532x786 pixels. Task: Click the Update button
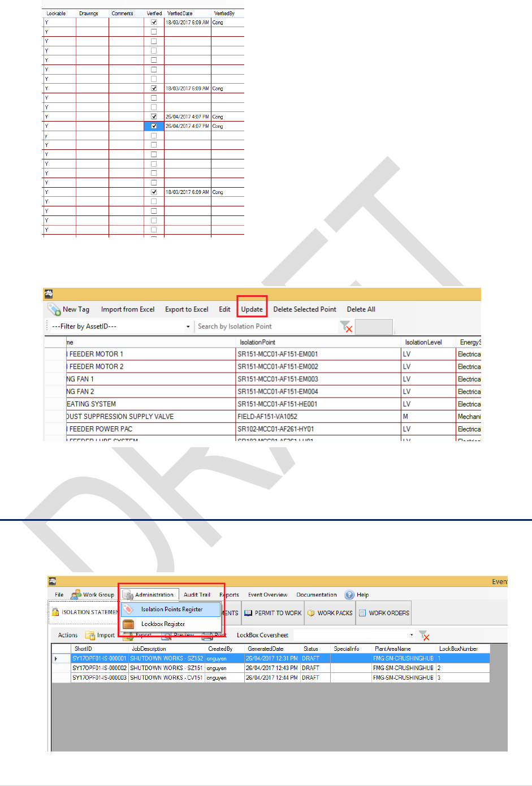(252, 309)
